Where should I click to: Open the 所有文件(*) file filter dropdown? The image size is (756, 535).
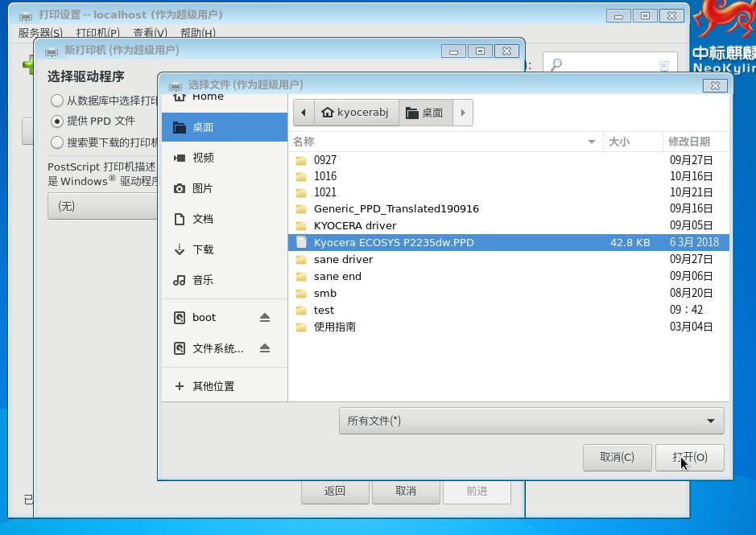click(531, 419)
